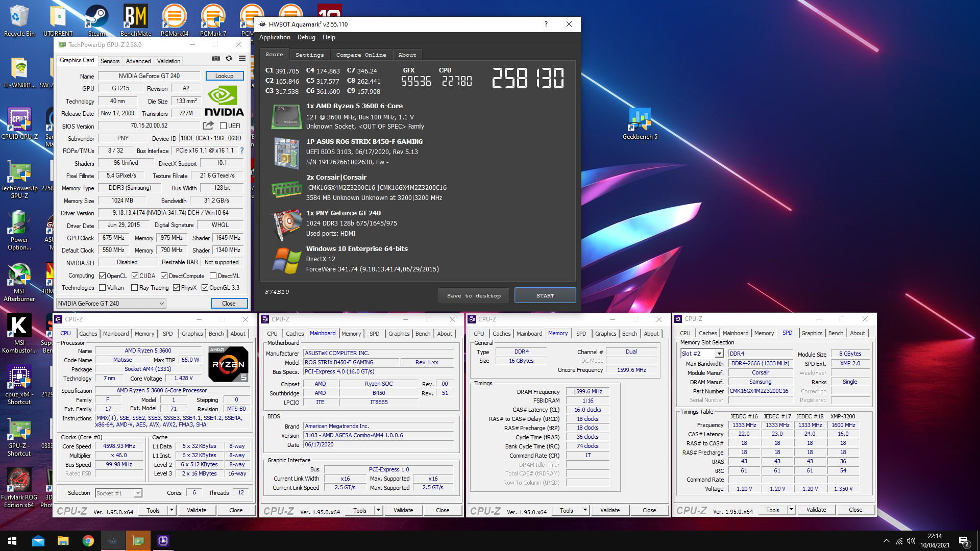Click the Lookup button in GPU-Z
The width and height of the screenshot is (980, 551).
[x=225, y=76]
